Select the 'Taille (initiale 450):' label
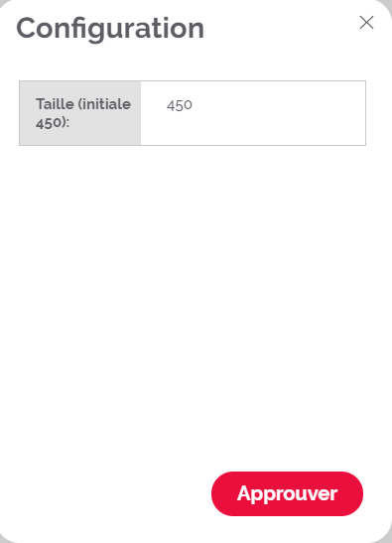Viewport: 392px width, 543px height. [83, 113]
